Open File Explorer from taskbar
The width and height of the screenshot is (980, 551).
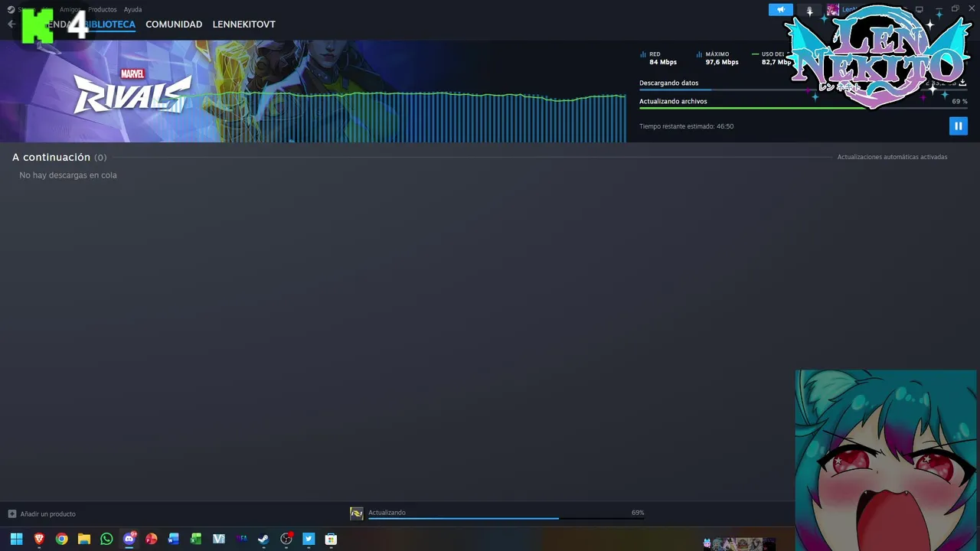pyautogui.click(x=84, y=539)
